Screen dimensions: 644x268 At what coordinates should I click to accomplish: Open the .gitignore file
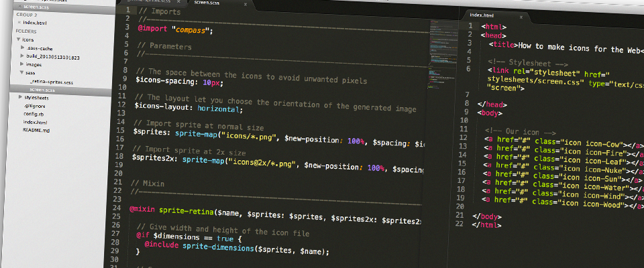35,106
